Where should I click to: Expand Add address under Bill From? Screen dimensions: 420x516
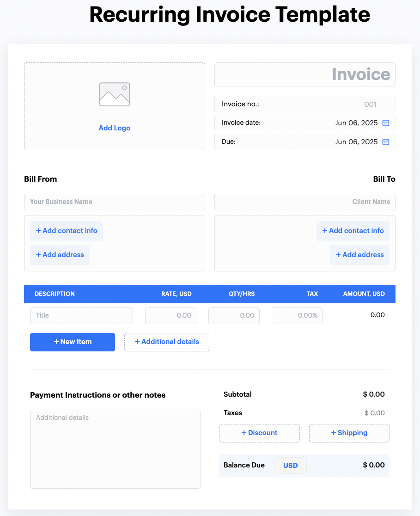(x=60, y=255)
